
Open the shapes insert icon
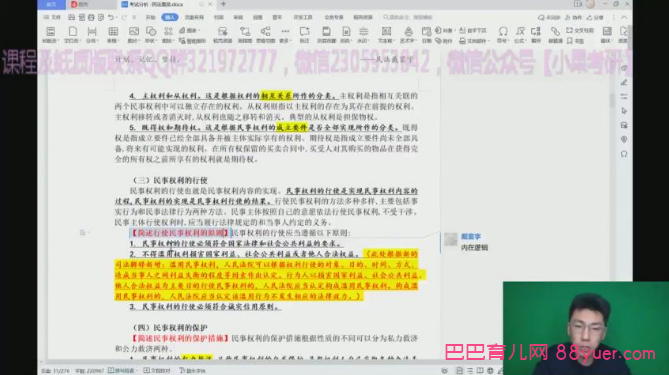151,34
